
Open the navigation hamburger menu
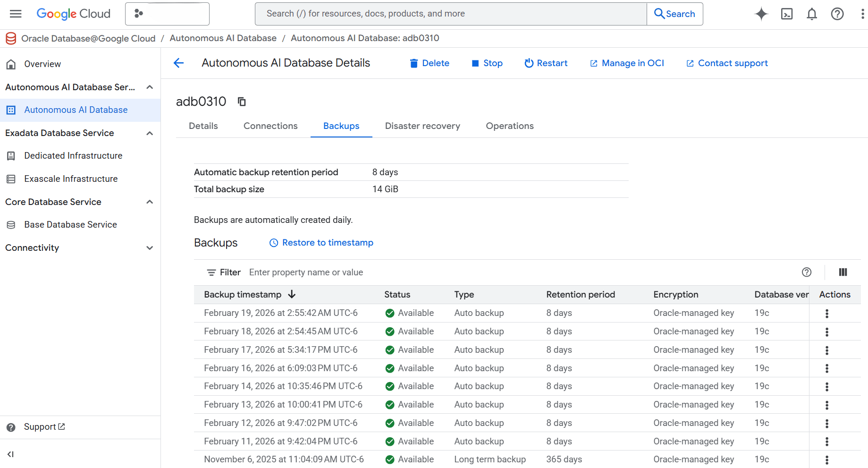(16, 14)
